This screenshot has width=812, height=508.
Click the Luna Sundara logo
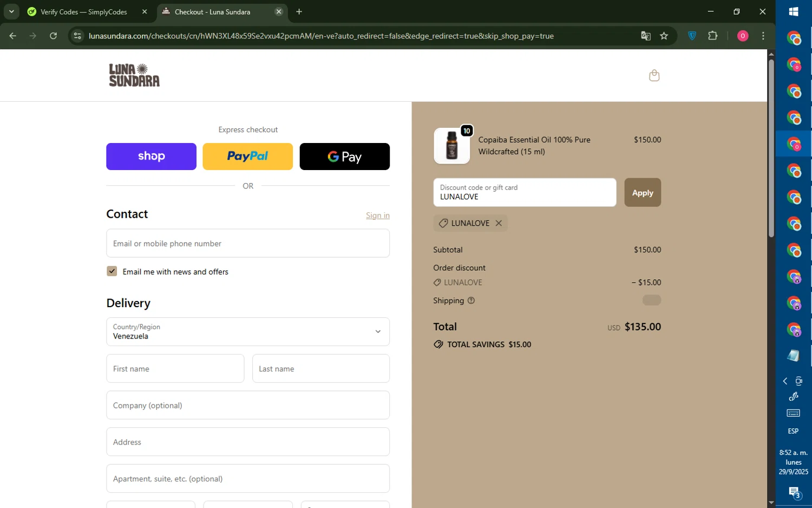(134, 75)
